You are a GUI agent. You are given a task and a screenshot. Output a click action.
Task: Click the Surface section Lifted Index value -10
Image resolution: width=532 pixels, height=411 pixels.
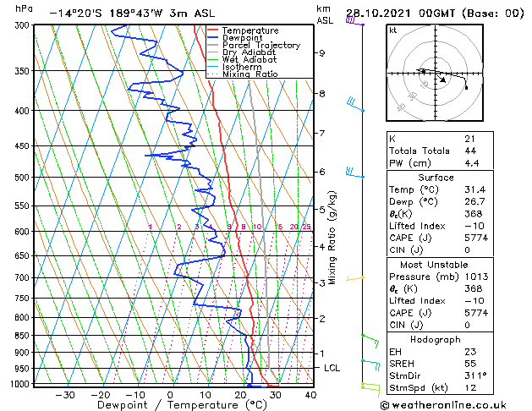[x=474, y=226]
